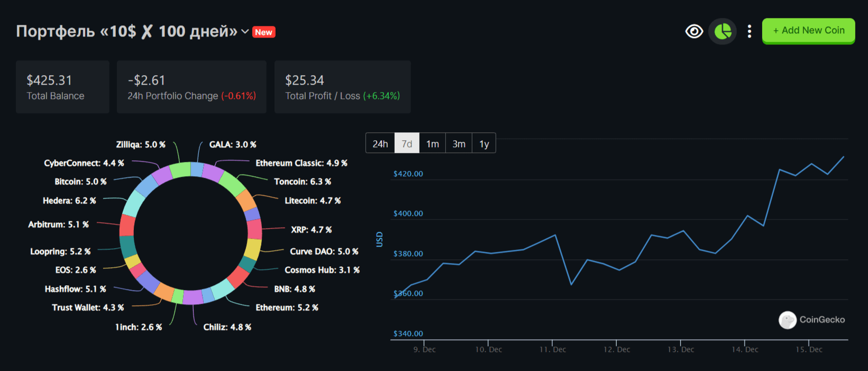Click the 1inch: 2.6 % label

139,327
